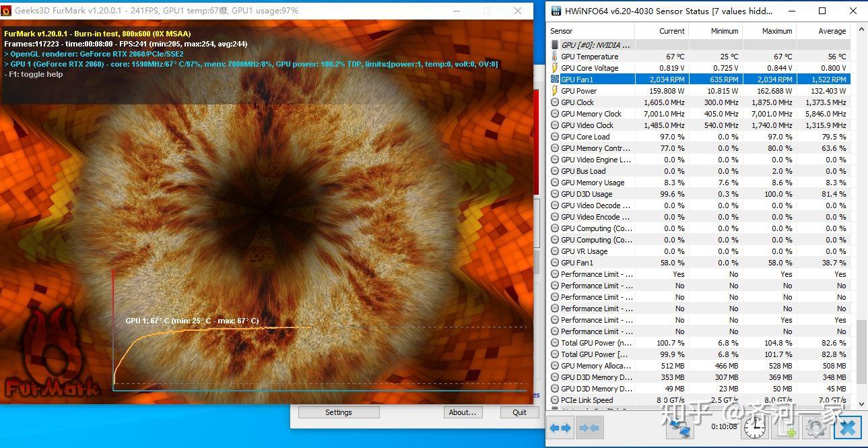Select the GPU Fan1 row showing 58.0 %

[699, 263]
